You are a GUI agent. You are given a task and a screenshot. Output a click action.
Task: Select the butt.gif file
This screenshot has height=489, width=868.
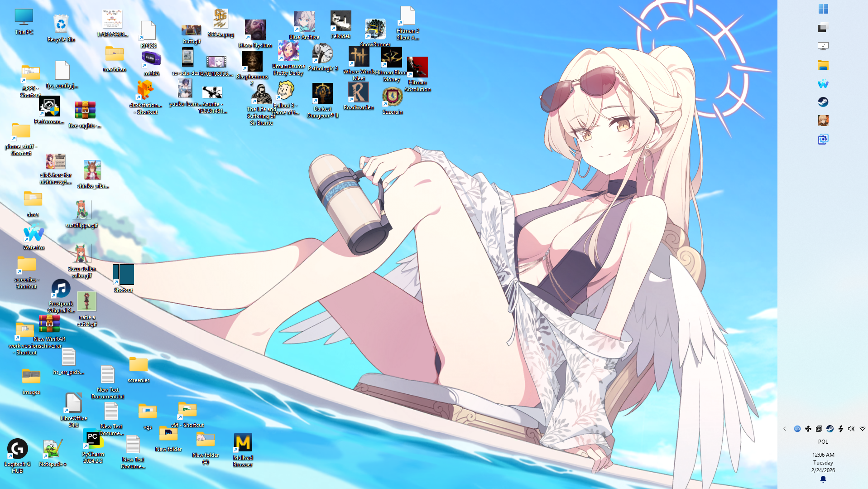(x=192, y=34)
